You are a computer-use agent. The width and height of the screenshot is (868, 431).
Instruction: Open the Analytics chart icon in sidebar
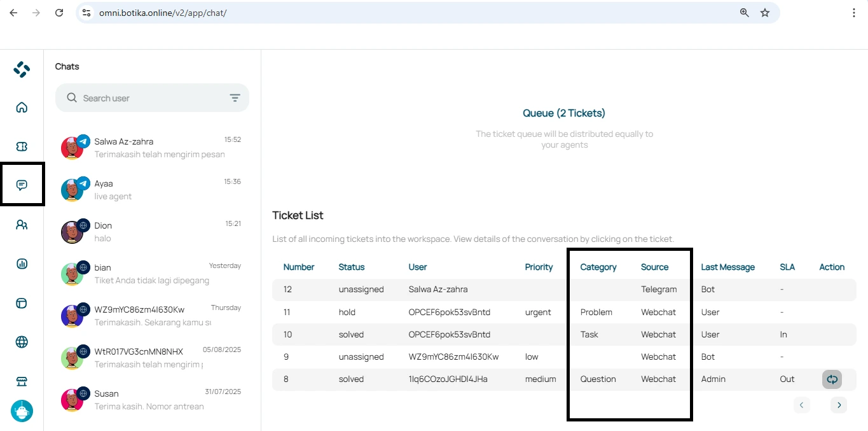22,264
